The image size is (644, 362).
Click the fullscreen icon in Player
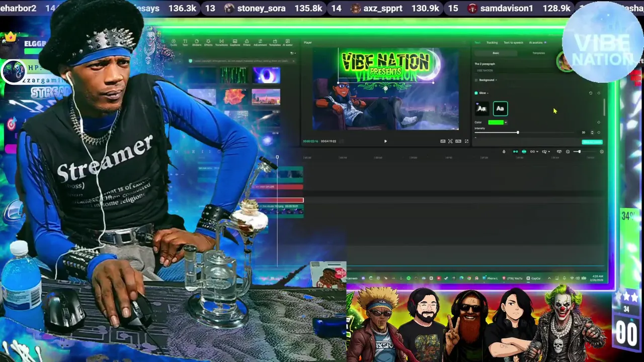466,141
